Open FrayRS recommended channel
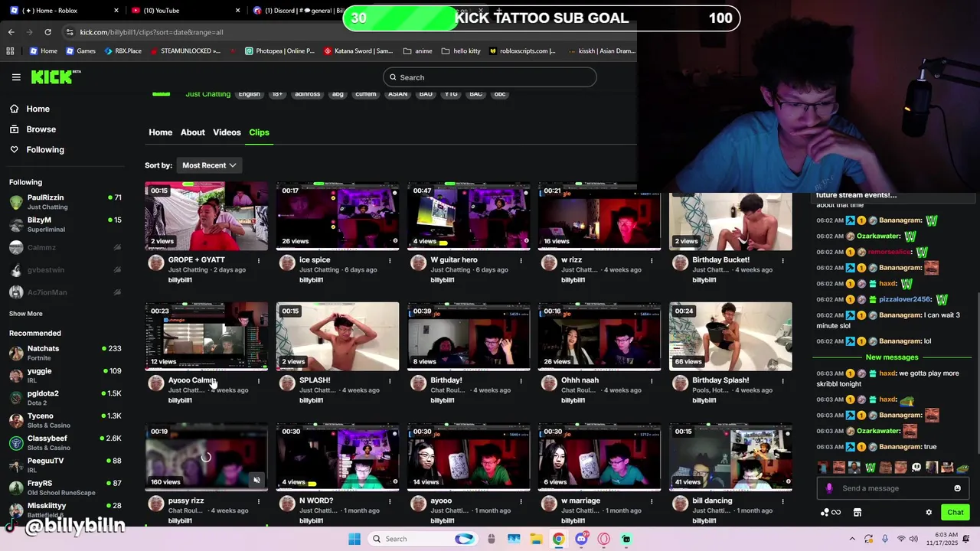This screenshot has width=980, height=551. (65, 487)
